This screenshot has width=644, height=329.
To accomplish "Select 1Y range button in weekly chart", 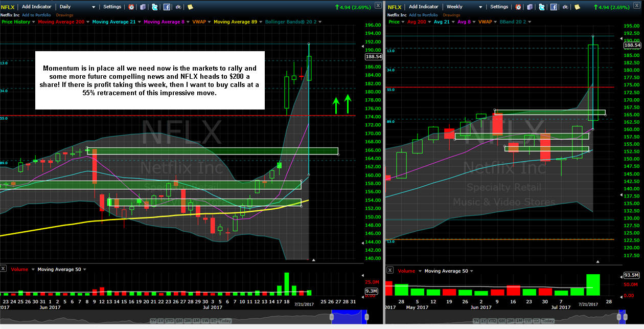I will 484,321.
